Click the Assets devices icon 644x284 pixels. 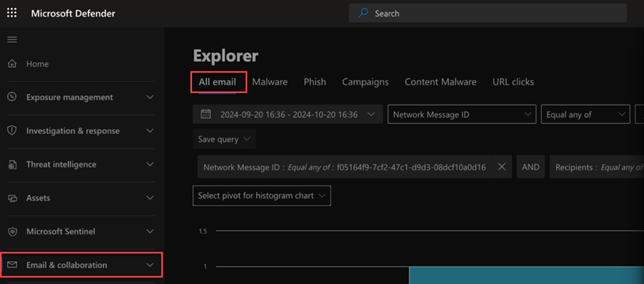point(13,198)
